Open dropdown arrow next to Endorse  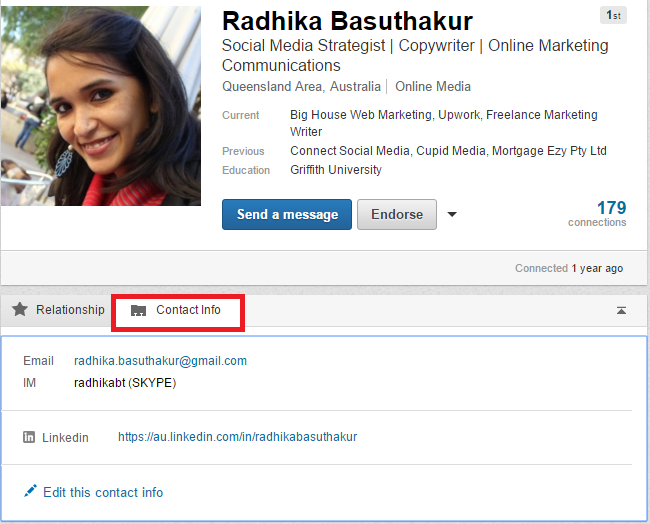(x=452, y=214)
